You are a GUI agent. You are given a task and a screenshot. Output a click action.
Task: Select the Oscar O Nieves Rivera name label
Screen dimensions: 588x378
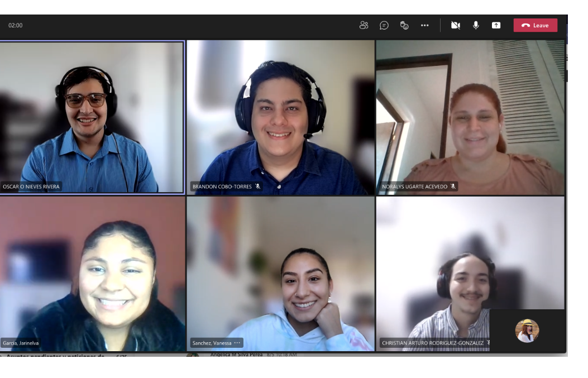click(31, 186)
